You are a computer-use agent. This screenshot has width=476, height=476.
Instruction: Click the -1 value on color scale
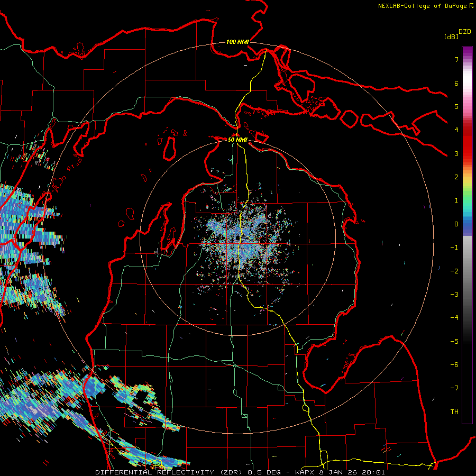[x=454, y=248]
